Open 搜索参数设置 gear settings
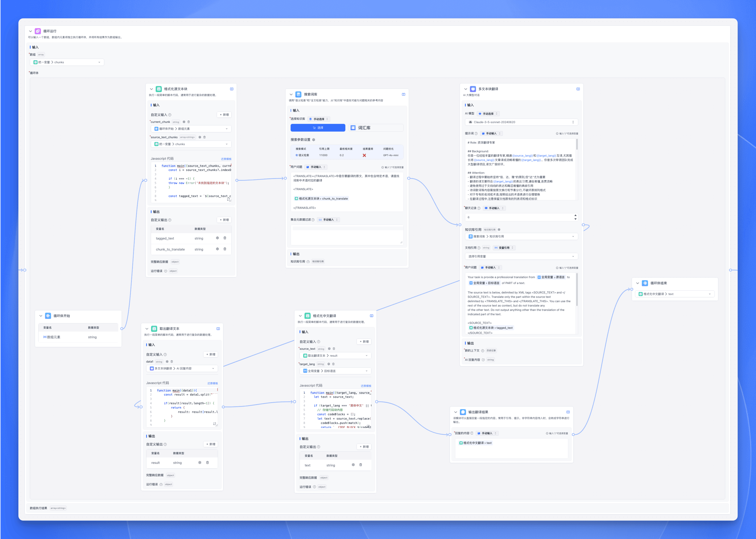This screenshot has height=539, width=756. tap(313, 140)
